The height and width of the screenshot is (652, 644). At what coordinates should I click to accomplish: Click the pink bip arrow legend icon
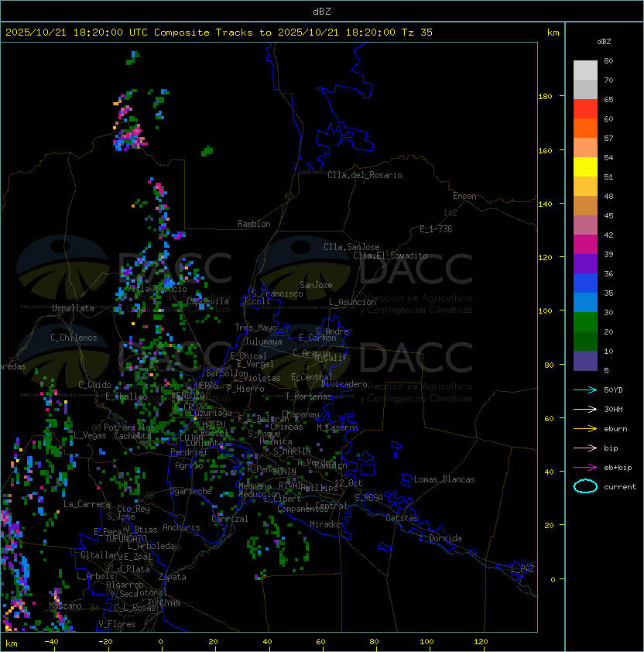pos(585,448)
